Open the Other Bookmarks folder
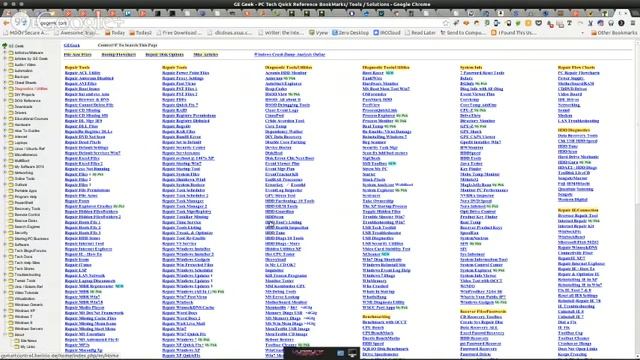This screenshot has width=640, height=360. pos(613,33)
